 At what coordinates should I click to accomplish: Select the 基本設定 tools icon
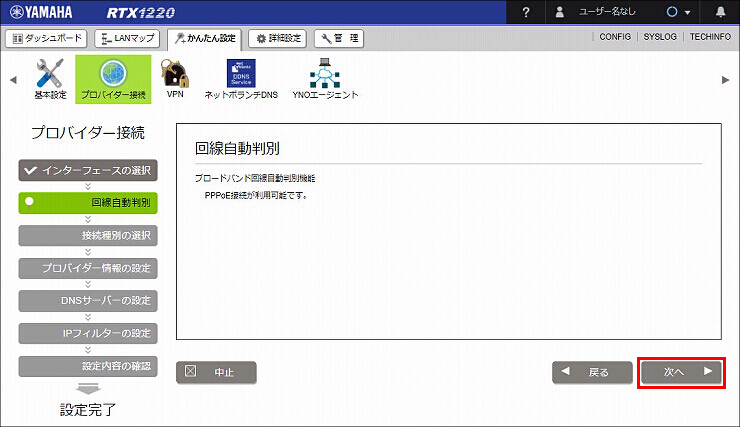click(50, 79)
